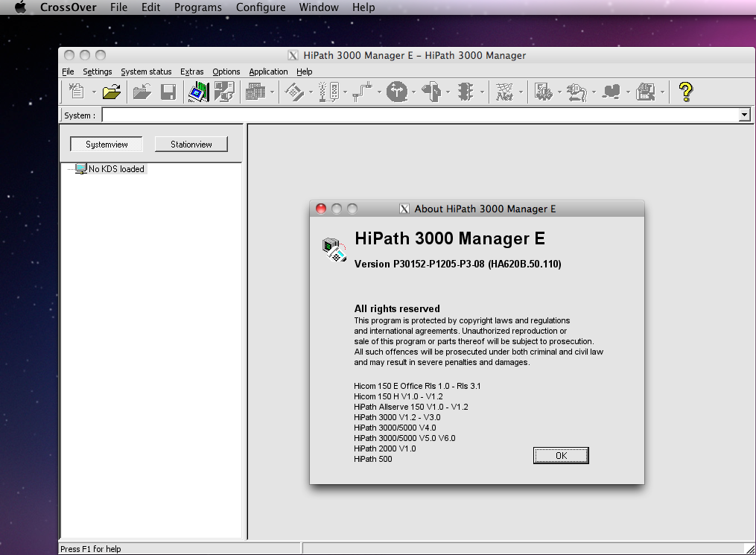Click the pipe faucet toolbar icon

pos(363,92)
